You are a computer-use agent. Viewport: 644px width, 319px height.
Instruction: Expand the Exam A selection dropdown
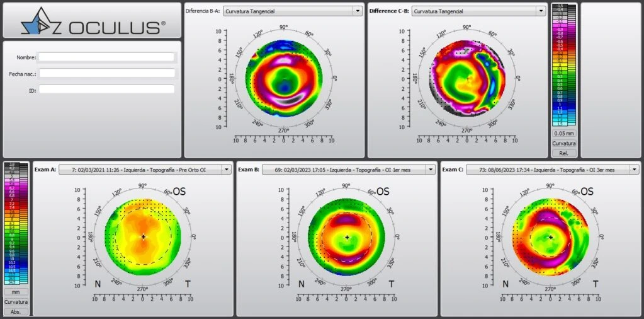(225, 170)
